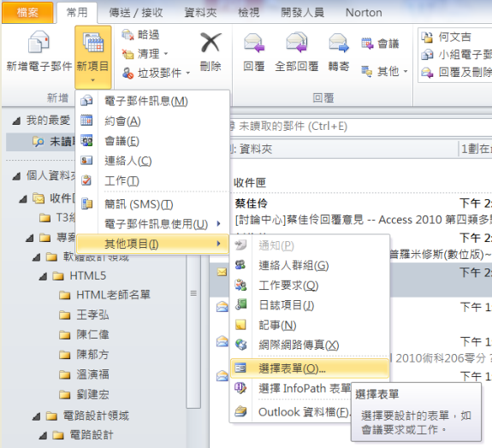This screenshot has height=448, width=492.
Task: Click the 回覆 reply envelope icon
Action: (254, 43)
